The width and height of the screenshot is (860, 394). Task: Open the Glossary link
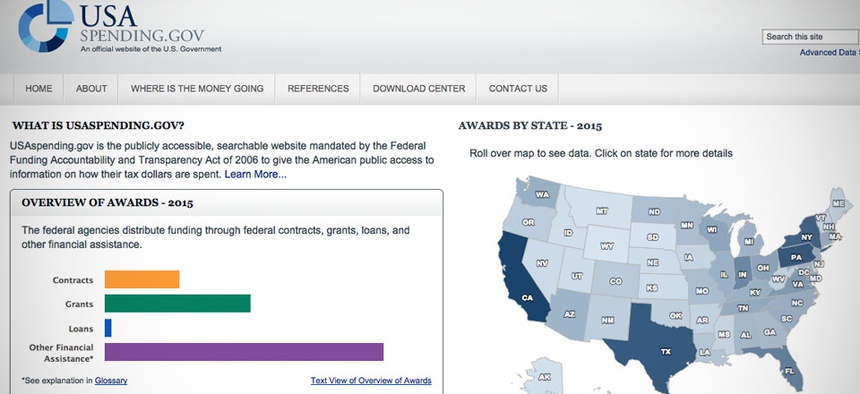tap(111, 380)
